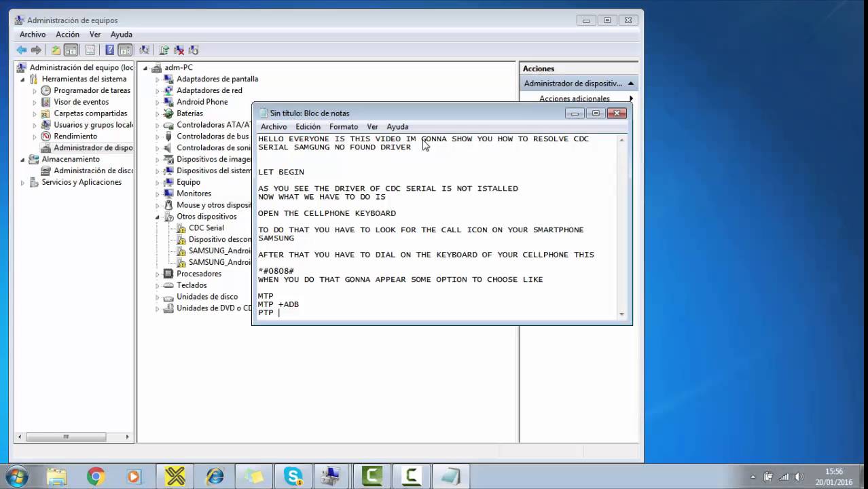Open Archivo menu in Administración de equipos

tap(33, 35)
